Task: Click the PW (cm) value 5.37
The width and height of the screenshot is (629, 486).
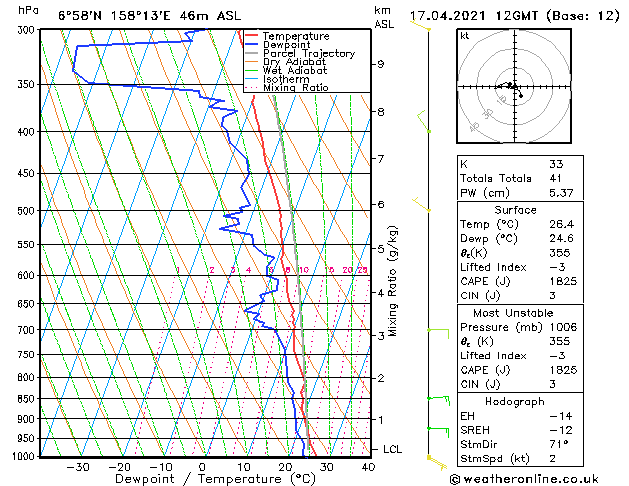Action: click(x=561, y=193)
